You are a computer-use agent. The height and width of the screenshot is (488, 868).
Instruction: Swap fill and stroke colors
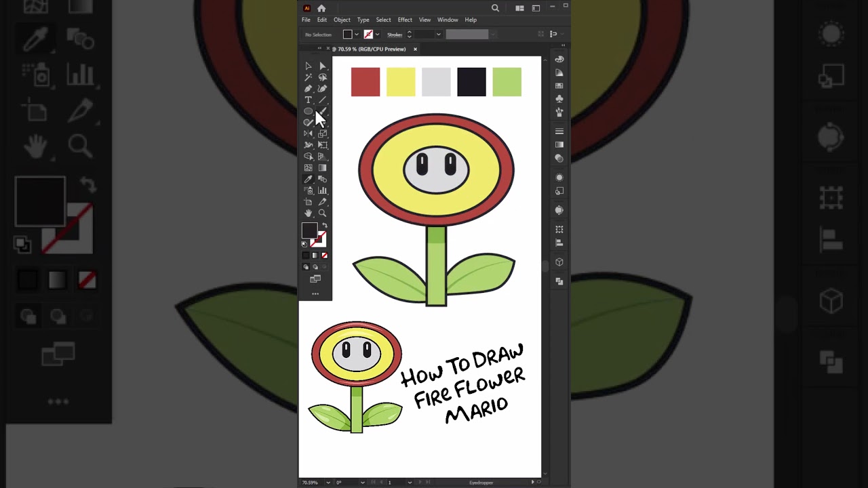[324, 226]
